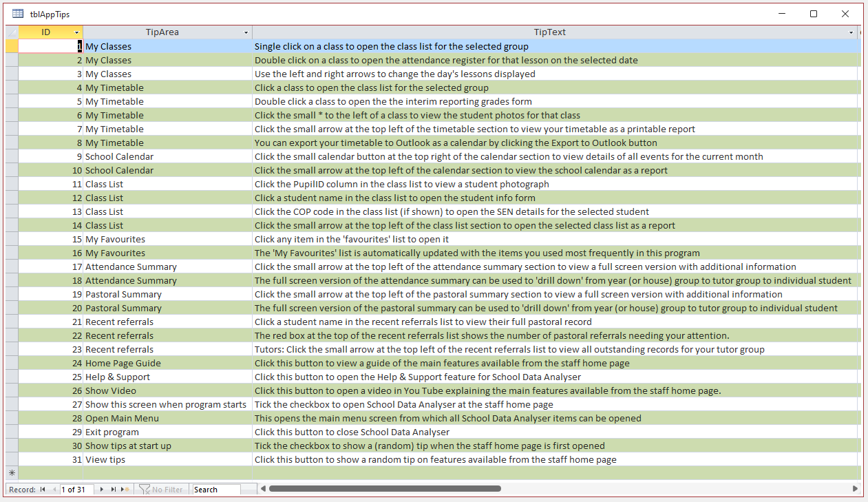Click the 'View tips' cell

click(x=168, y=459)
